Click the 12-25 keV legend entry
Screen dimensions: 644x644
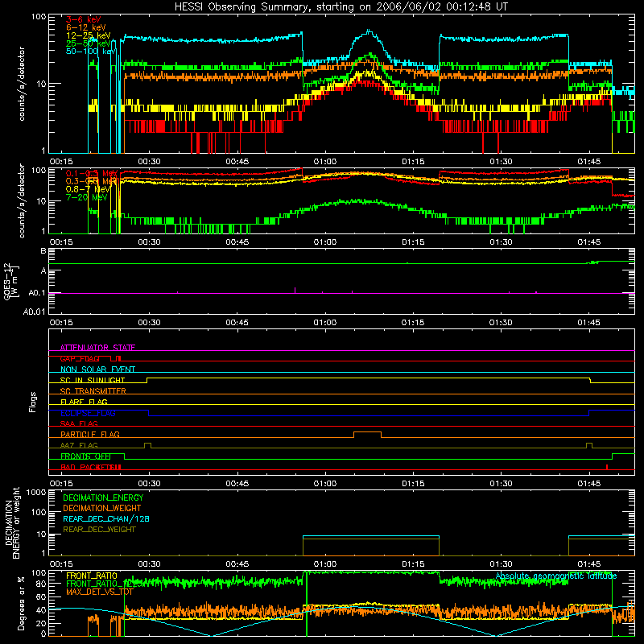click(x=89, y=35)
